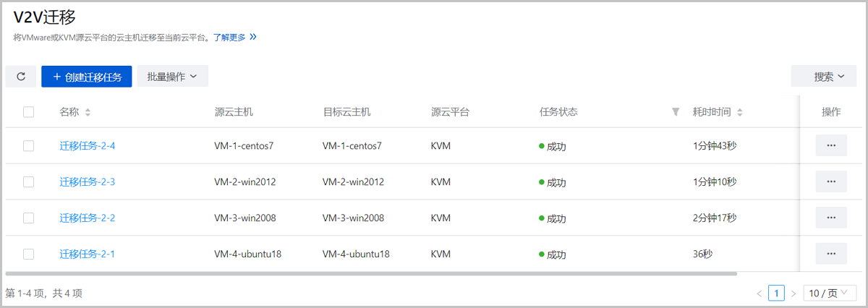Toggle the select-all checkbox in table header
868x308 pixels.
coord(29,112)
